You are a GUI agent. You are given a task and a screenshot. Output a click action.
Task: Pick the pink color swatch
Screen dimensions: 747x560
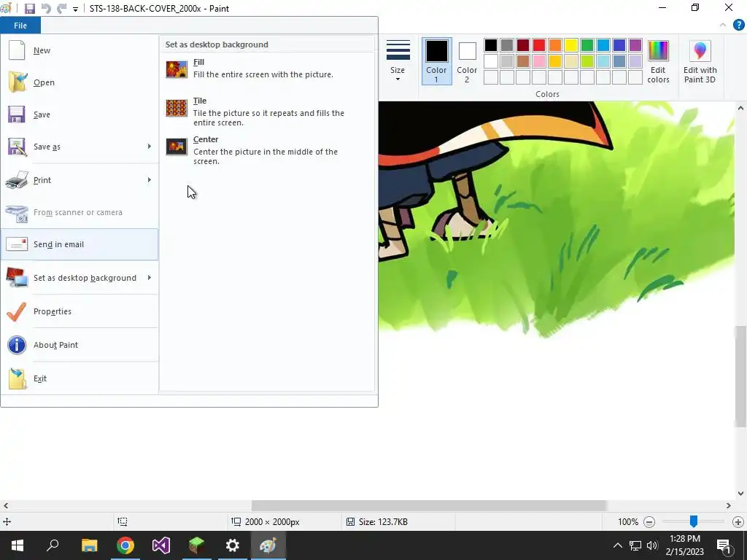point(539,61)
